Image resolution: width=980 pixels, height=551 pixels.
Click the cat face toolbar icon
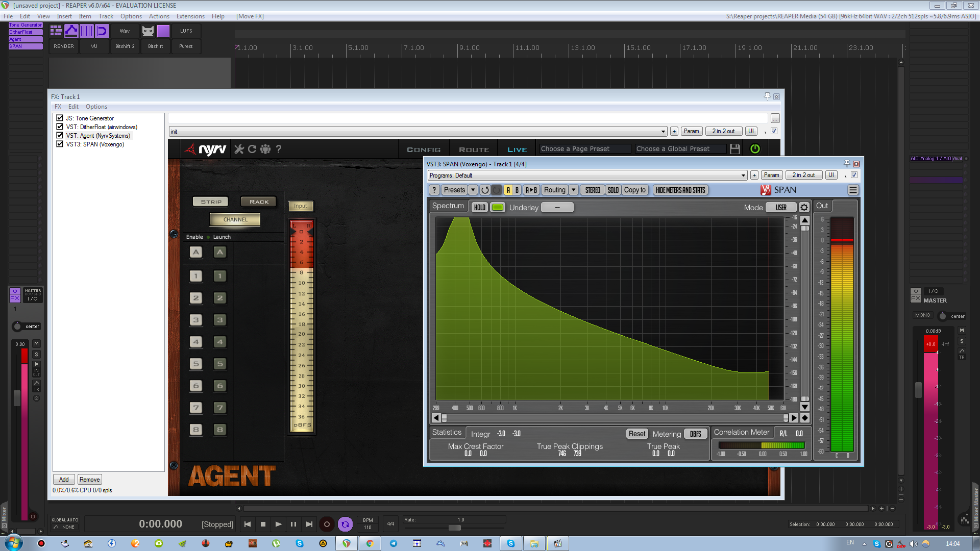148,31
